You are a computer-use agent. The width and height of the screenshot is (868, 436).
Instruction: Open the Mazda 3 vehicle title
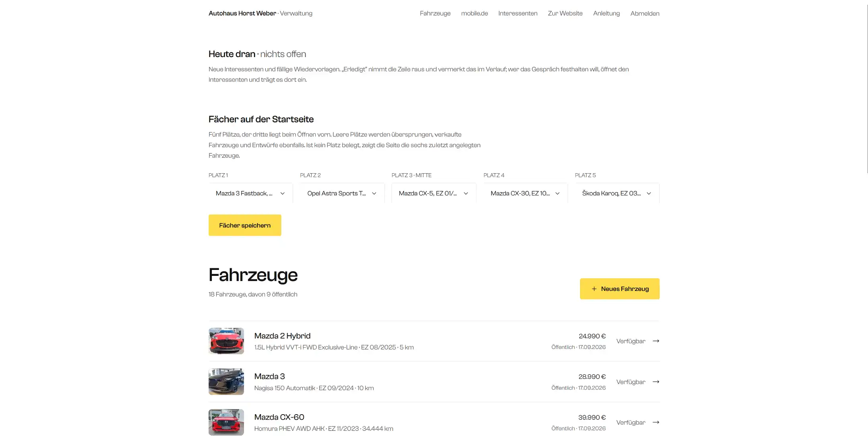(269, 377)
